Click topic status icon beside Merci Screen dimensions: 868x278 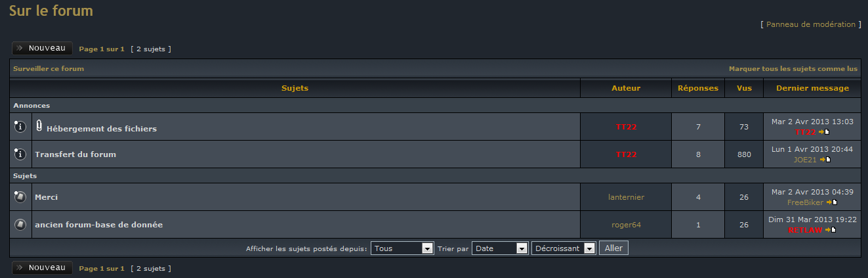pos(20,197)
